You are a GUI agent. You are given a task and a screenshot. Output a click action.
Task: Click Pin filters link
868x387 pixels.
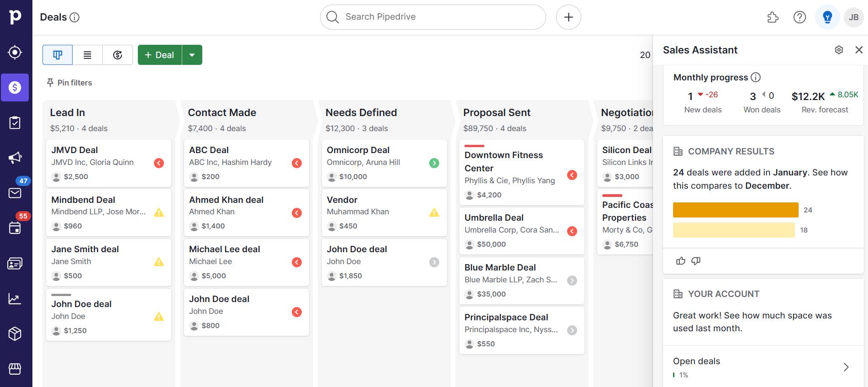[x=69, y=83]
